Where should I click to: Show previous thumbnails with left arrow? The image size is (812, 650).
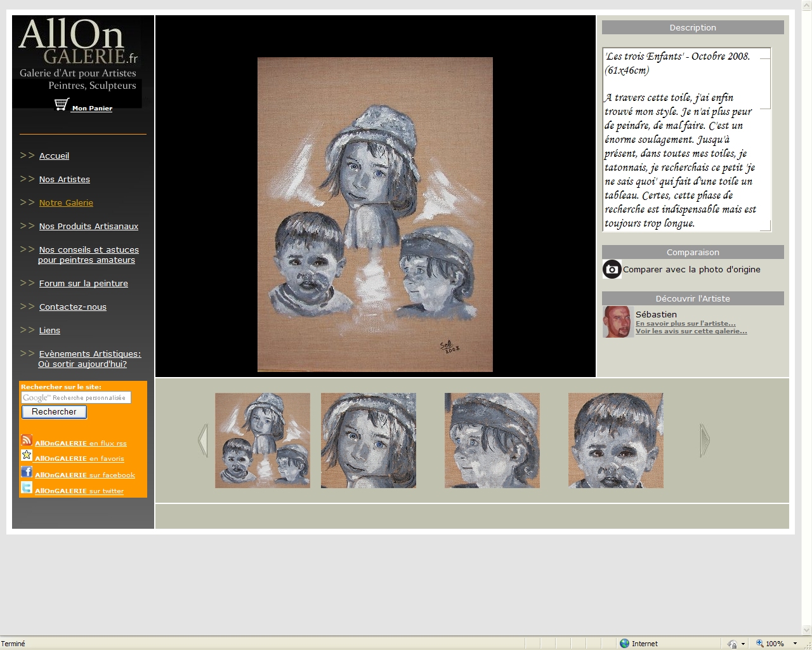click(x=203, y=441)
